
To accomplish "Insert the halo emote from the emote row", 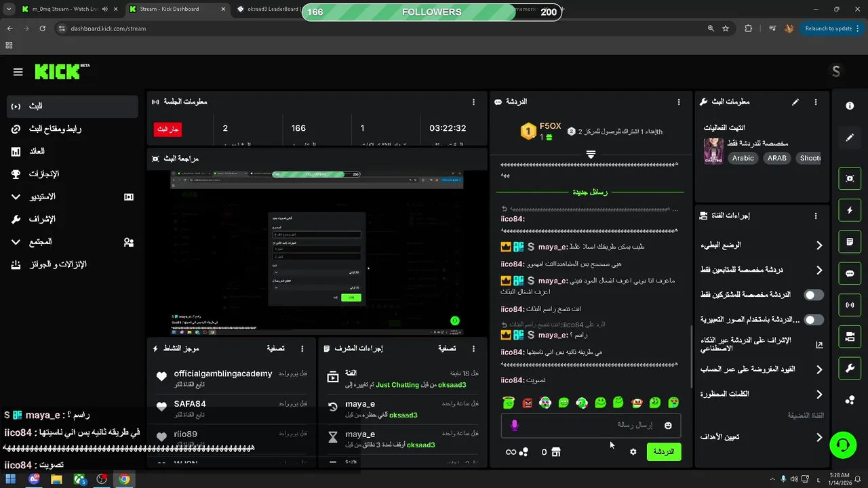I will 509,403.
